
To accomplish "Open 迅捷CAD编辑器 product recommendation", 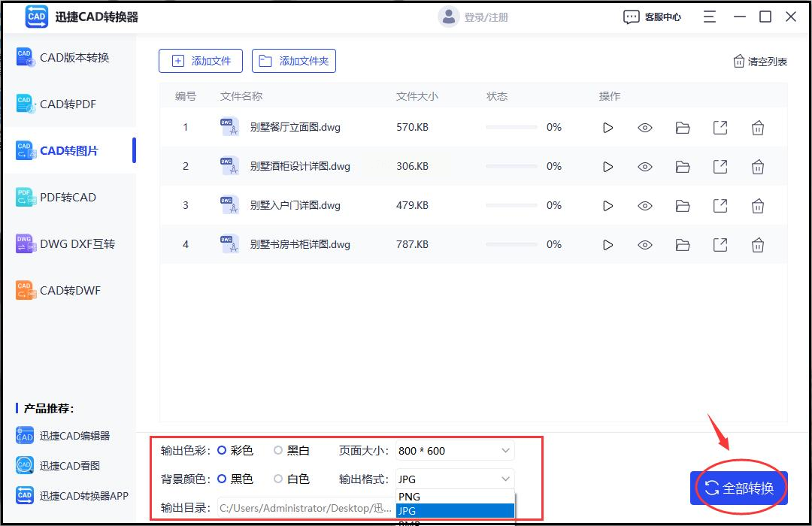I will point(63,436).
